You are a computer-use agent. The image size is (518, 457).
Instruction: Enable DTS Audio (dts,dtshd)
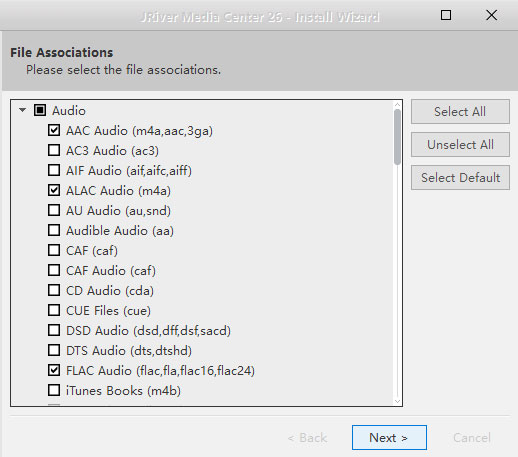tap(54, 350)
